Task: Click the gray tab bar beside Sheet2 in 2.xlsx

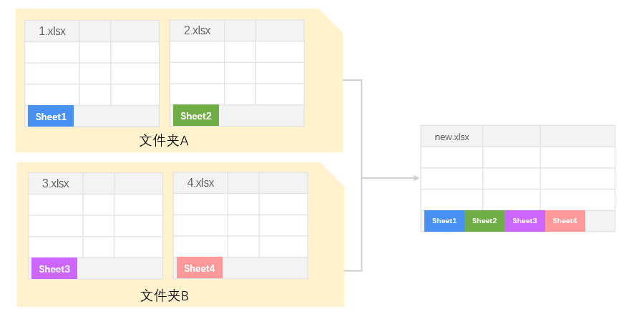Action: tap(261, 116)
